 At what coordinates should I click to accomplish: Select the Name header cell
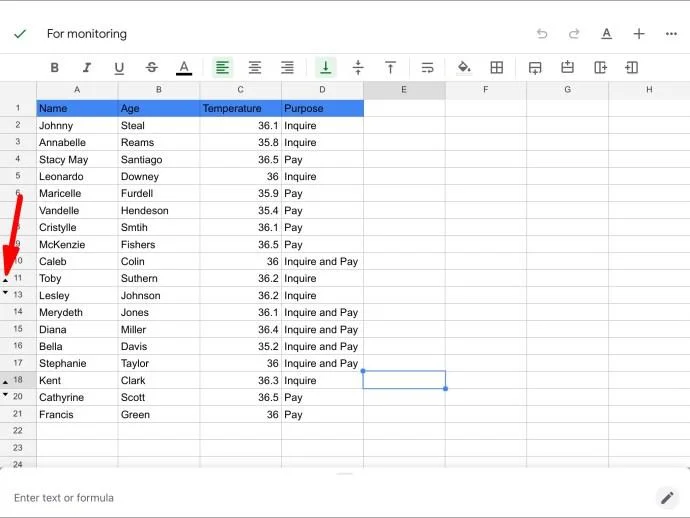point(77,108)
